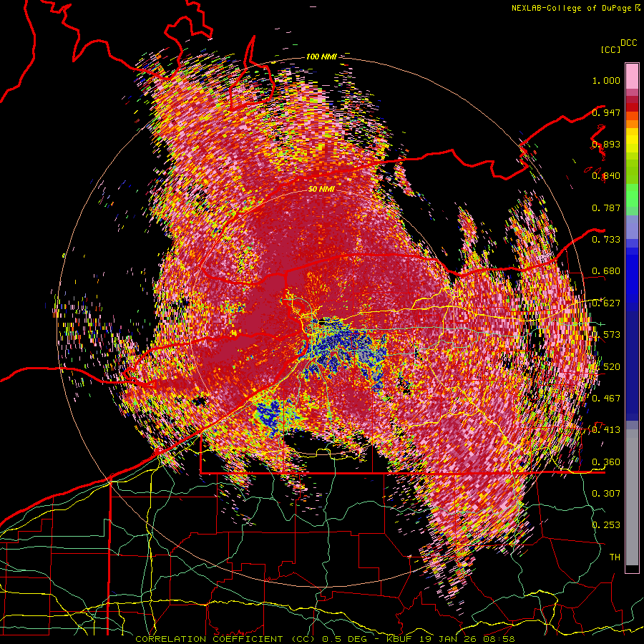644x644 pixels.
Task: Click the [CC] units label
Action: (610, 49)
